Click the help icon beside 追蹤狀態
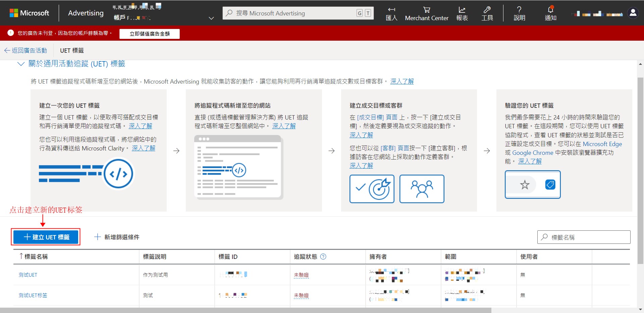This screenshot has width=644, height=313. pyautogui.click(x=323, y=257)
